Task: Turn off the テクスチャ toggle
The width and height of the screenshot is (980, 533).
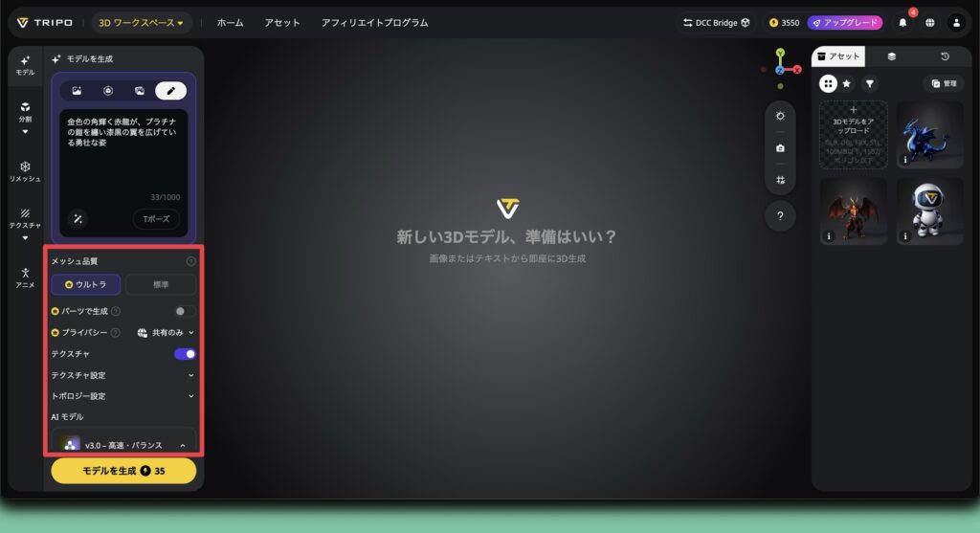Action: pyautogui.click(x=185, y=354)
